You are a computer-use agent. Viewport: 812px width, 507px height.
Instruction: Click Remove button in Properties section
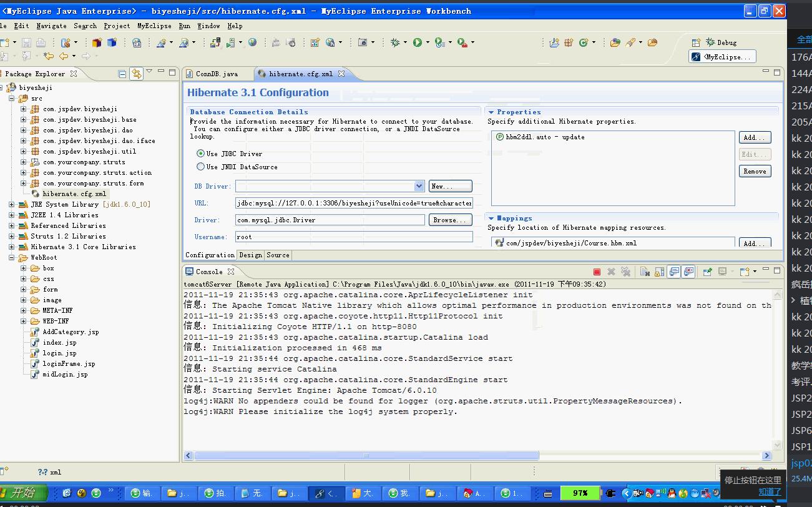[755, 171]
